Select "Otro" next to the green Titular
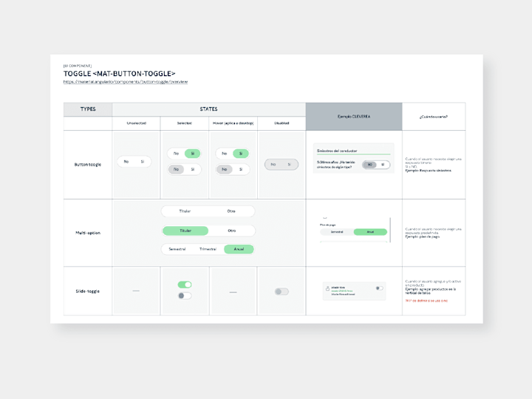 (x=232, y=231)
